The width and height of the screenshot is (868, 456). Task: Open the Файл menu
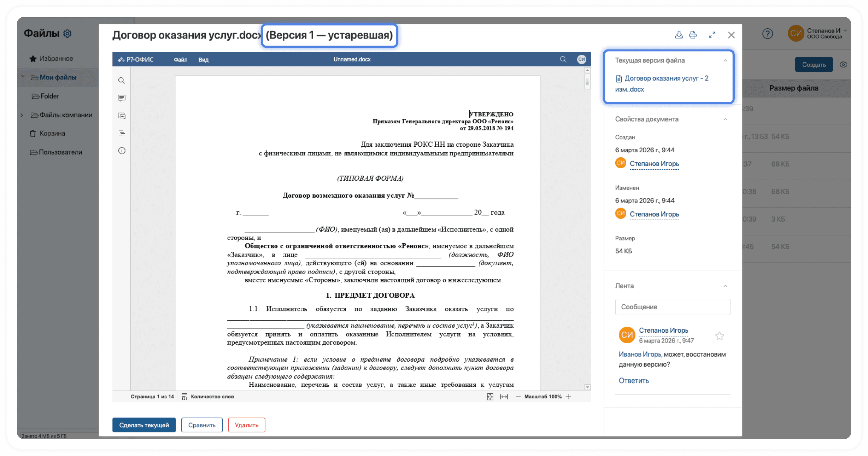(x=180, y=59)
